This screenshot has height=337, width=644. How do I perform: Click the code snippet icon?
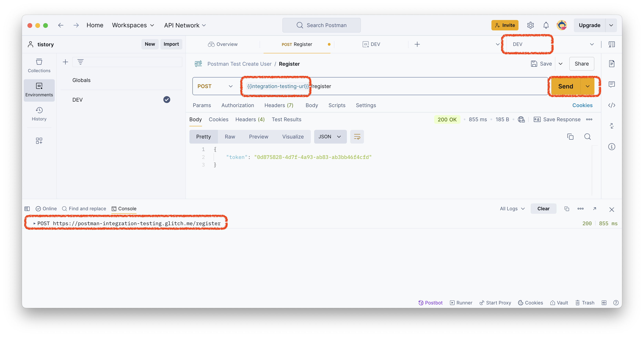(611, 105)
